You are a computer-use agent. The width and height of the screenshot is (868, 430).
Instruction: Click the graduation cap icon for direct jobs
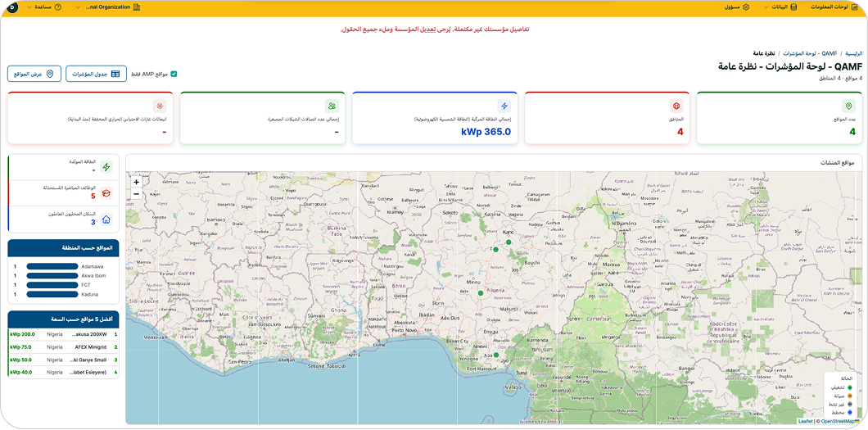click(x=106, y=193)
